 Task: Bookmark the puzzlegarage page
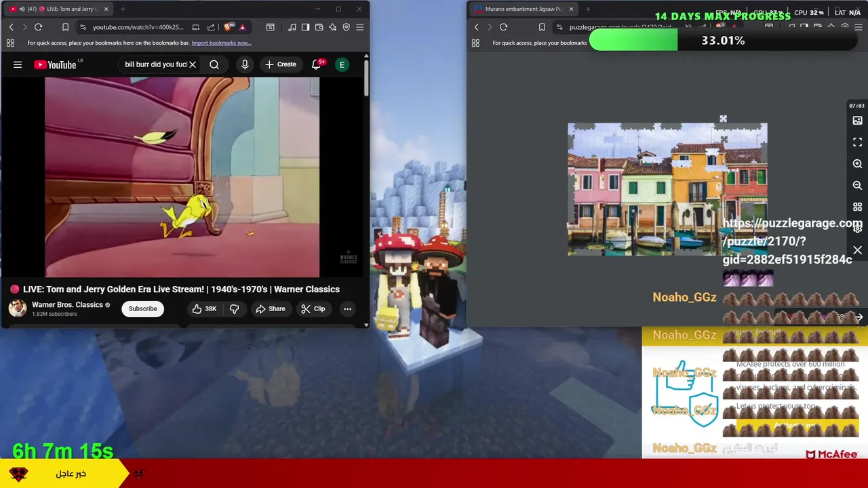(x=542, y=27)
